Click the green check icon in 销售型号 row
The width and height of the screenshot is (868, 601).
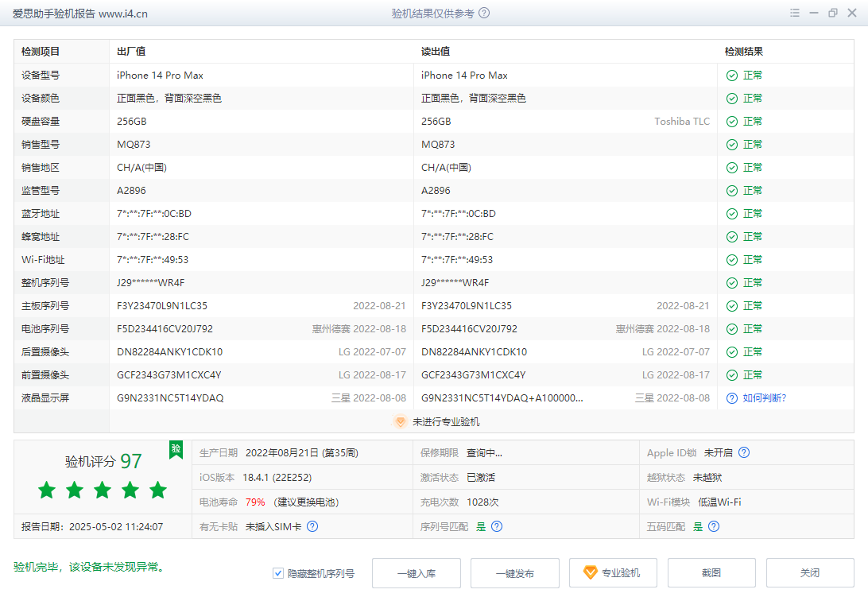[732, 145]
